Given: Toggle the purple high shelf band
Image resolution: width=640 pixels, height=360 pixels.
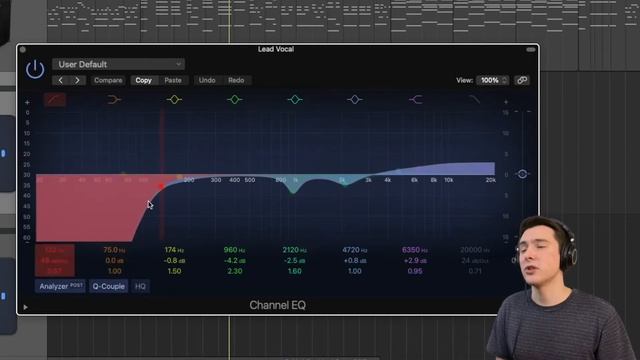Looking at the screenshot, I should [x=416, y=99].
